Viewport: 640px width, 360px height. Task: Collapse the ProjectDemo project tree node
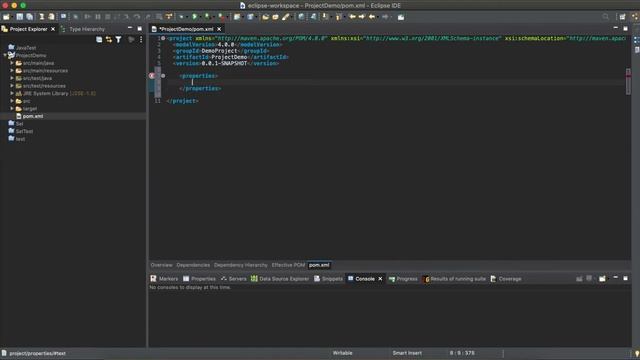(x=5, y=55)
